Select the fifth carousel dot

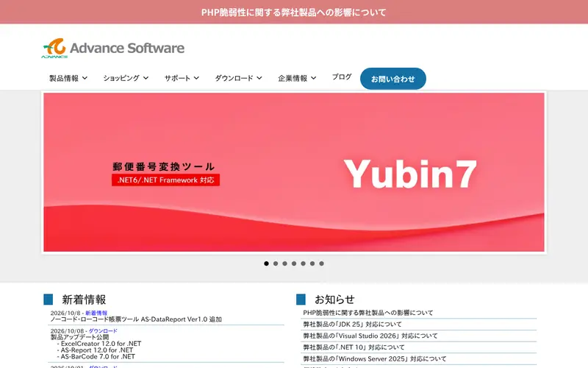pyautogui.click(x=303, y=263)
